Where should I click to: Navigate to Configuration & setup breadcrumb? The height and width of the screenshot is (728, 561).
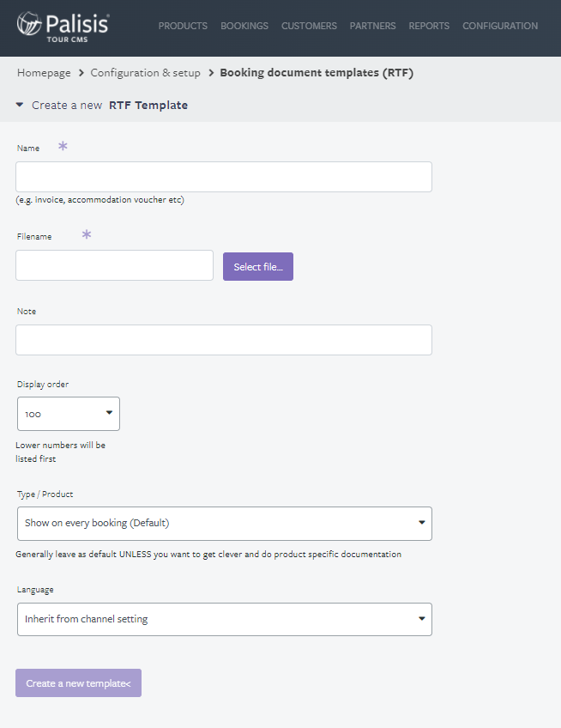[x=145, y=73]
